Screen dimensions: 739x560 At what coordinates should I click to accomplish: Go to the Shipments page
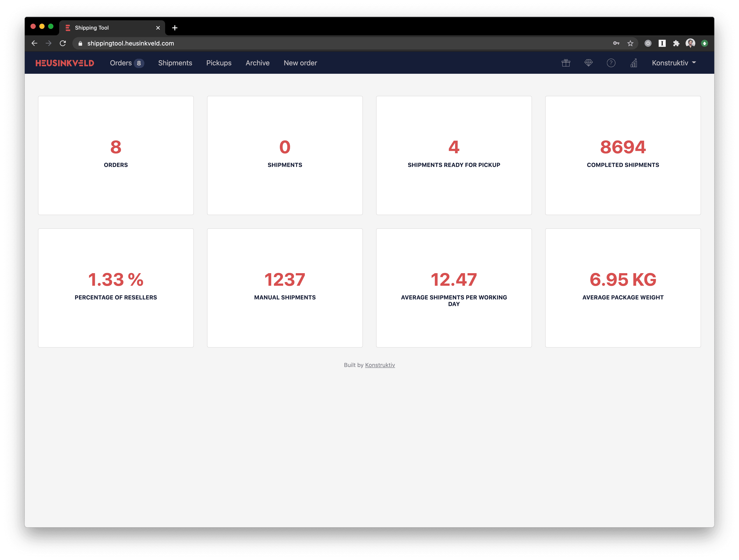tap(175, 63)
